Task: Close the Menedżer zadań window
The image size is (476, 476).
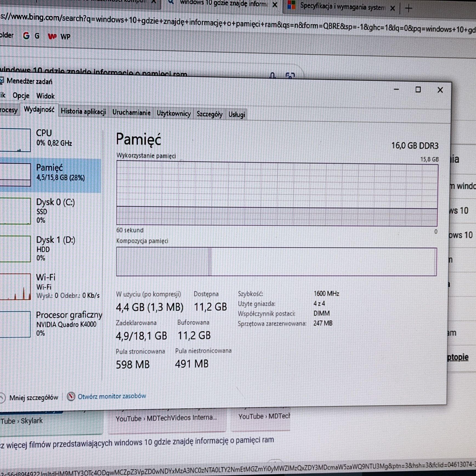Action: pyautogui.click(x=440, y=90)
